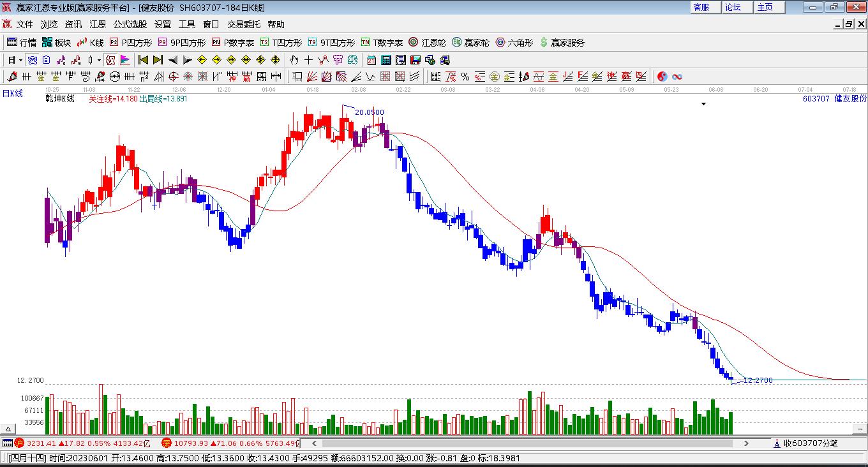Open the P数字表 tool
This screenshot has height=467, width=868.
(233, 43)
